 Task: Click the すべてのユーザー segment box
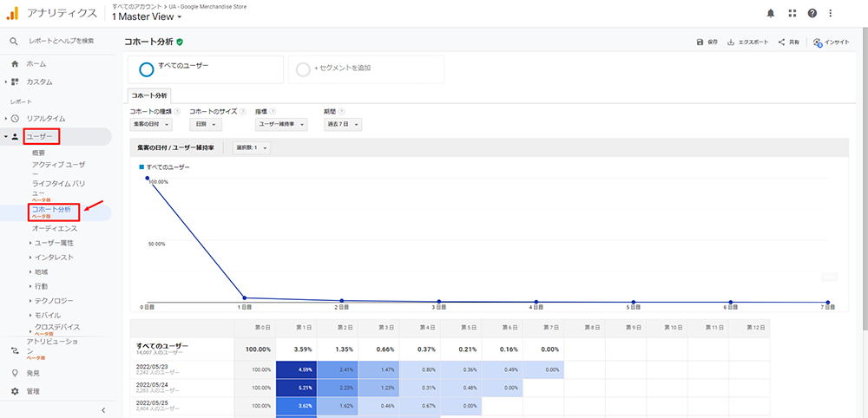(x=206, y=69)
